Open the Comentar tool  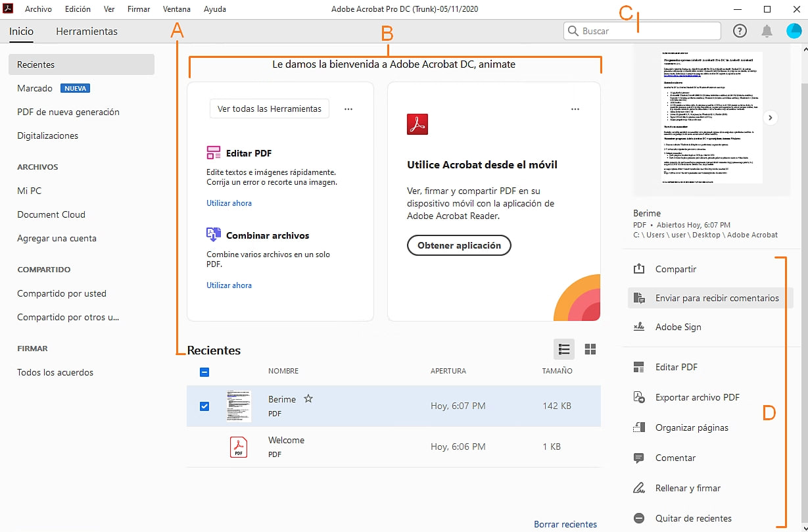tap(675, 458)
